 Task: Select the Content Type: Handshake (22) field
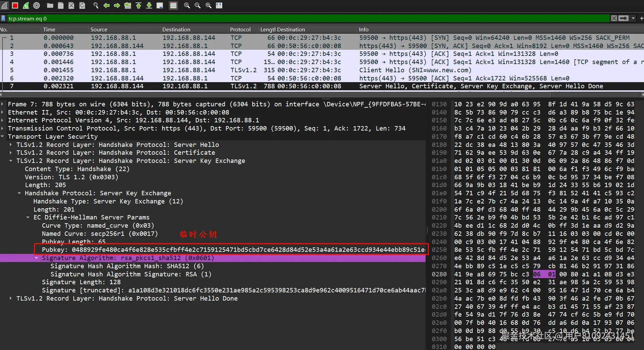(x=77, y=169)
